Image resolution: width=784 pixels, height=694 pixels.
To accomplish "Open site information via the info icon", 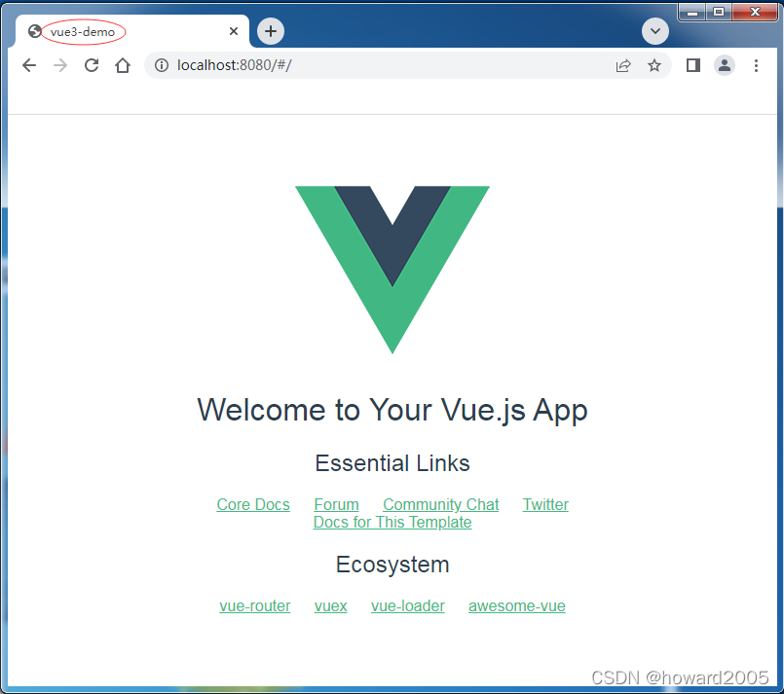I will 162,65.
